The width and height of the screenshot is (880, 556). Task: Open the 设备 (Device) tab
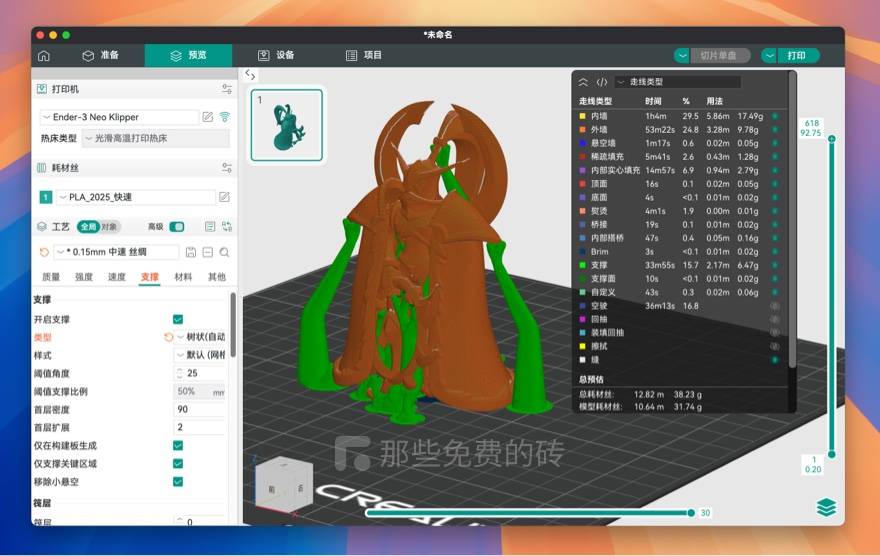pyautogui.click(x=276, y=55)
